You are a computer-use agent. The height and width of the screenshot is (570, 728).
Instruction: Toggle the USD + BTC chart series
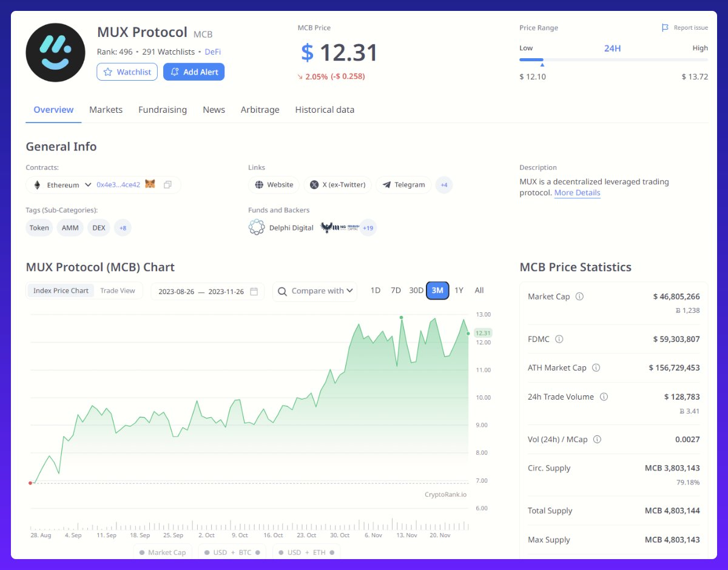point(232,552)
